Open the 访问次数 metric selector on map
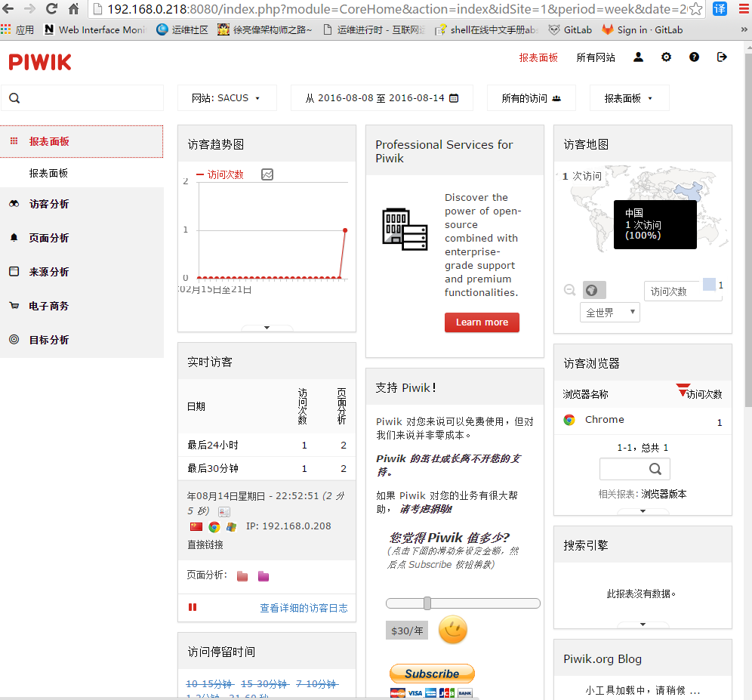This screenshot has height=700, width=752. [683, 291]
